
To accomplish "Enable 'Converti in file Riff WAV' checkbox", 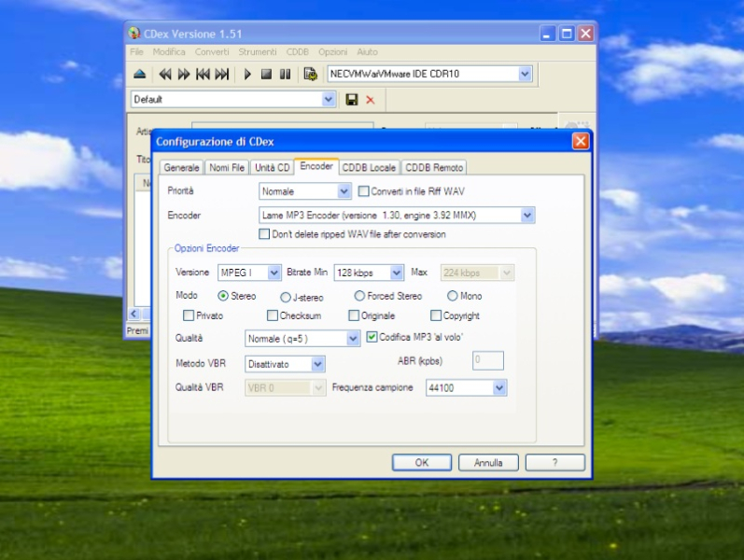I will click(x=364, y=191).
